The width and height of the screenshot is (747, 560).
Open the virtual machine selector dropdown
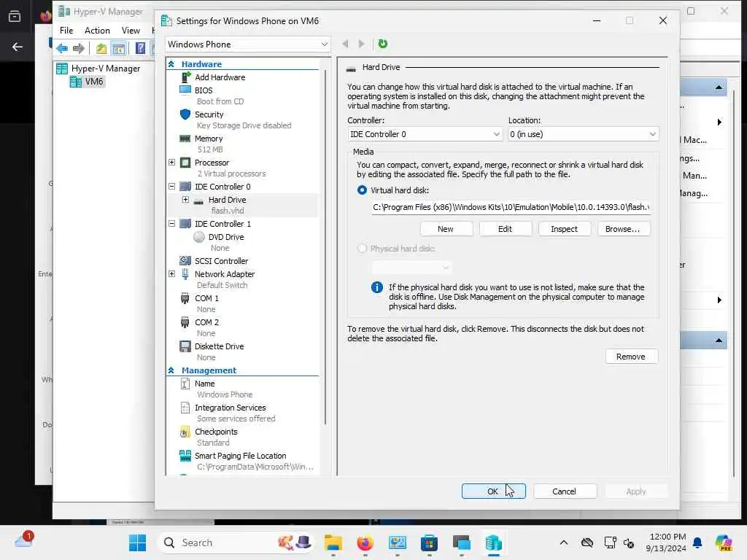pos(248,44)
